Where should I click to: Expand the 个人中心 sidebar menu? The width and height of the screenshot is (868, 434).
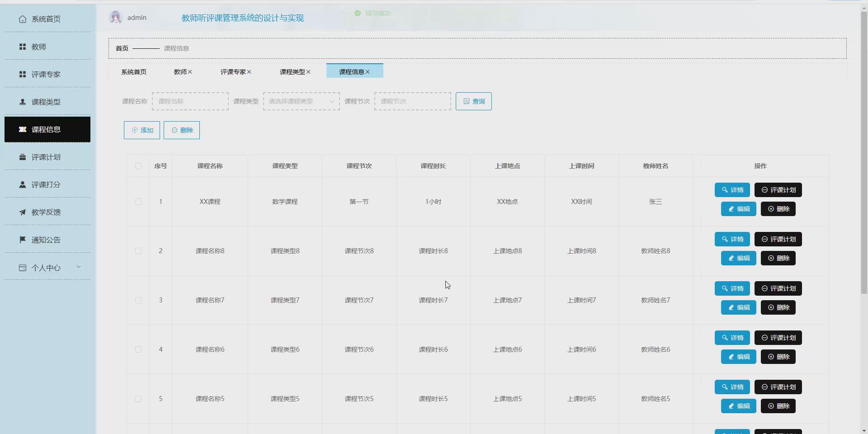[x=79, y=267]
